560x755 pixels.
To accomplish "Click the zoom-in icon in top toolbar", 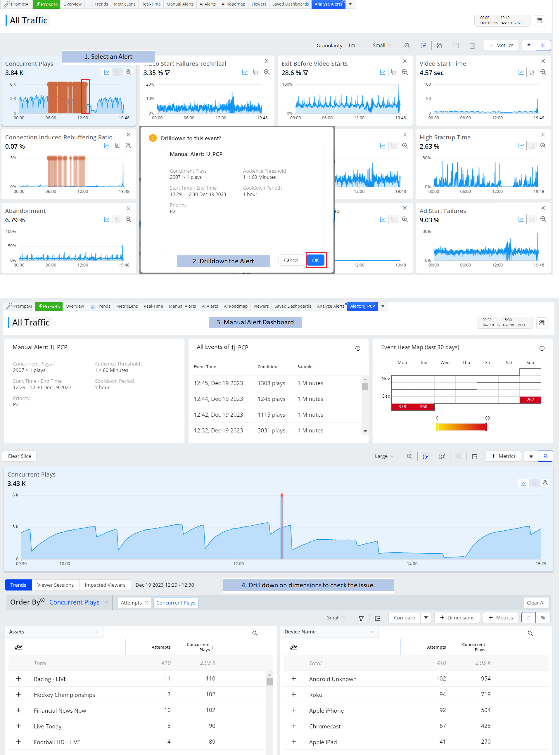I will coord(407,45).
